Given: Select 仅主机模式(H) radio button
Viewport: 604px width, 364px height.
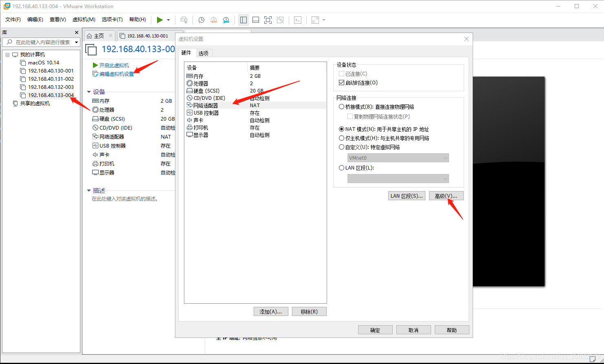Looking at the screenshot, I should (x=342, y=138).
